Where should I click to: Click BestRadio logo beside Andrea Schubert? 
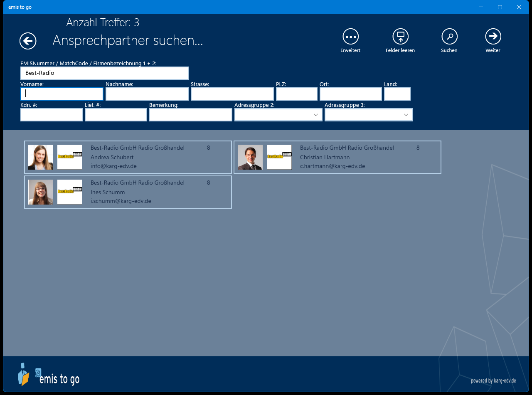click(69, 157)
